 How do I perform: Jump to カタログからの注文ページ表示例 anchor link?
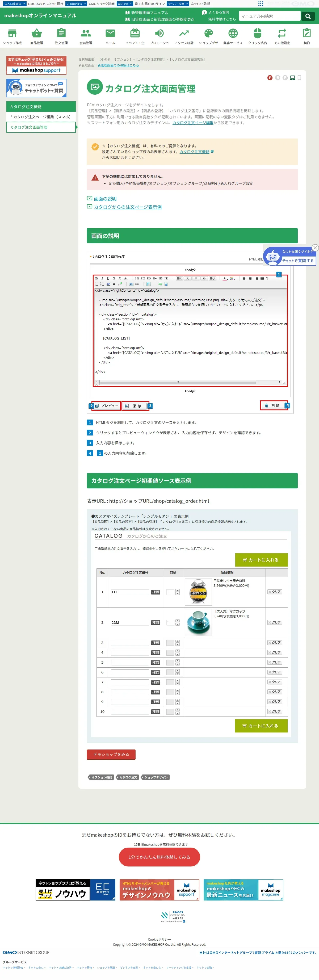coord(128,207)
